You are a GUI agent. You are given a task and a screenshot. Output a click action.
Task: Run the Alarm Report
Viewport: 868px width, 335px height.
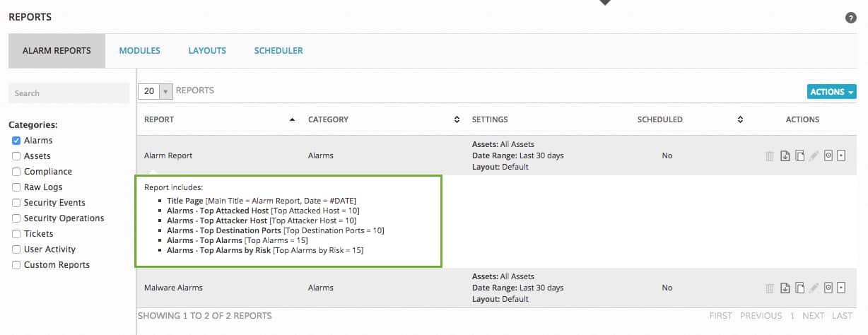(828, 155)
